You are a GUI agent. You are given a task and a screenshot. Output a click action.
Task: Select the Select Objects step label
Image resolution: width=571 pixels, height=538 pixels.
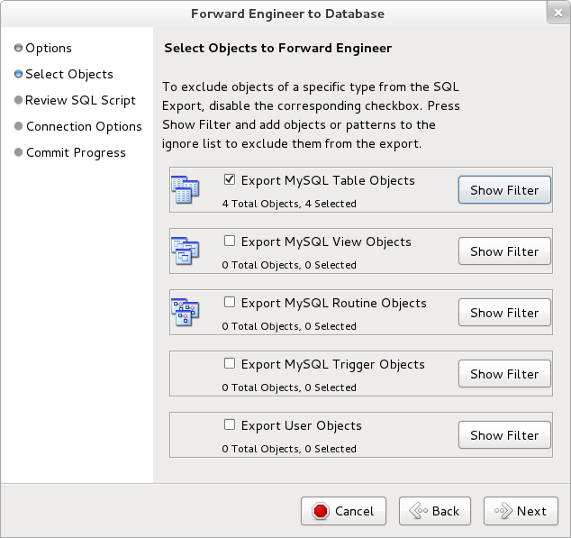click(x=69, y=74)
